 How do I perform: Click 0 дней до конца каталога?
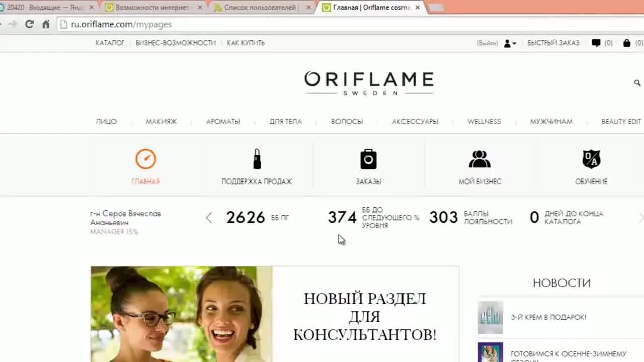point(567,217)
